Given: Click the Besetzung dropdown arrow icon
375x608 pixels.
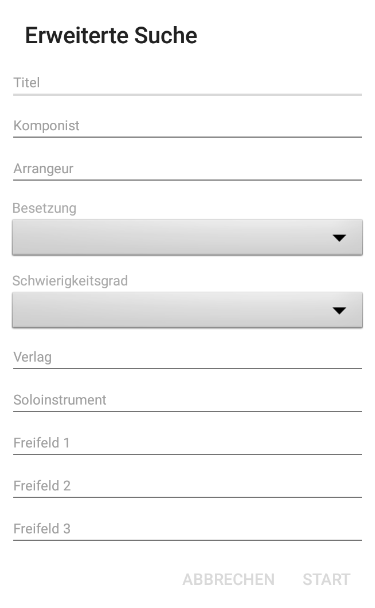Looking at the screenshot, I should click(339, 238).
